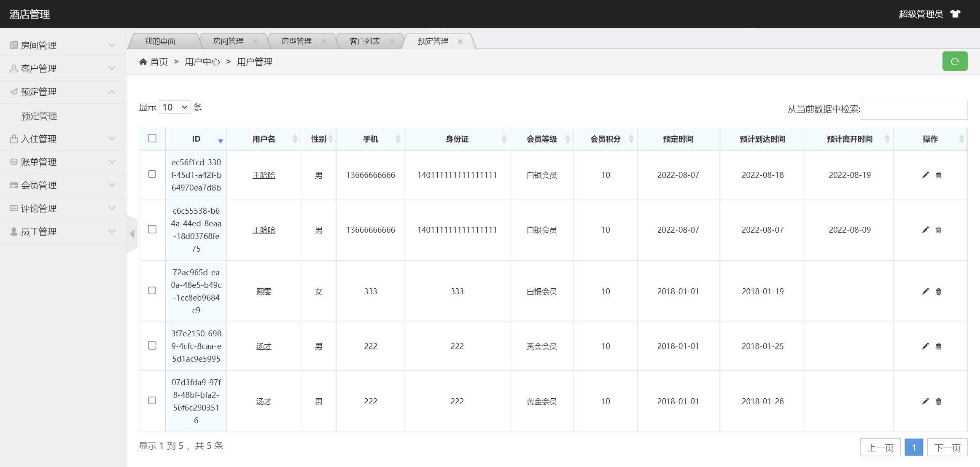Image resolution: width=980 pixels, height=467 pixels.
Task: Click the home icon in breadcrumb
Action: [x=143, y=62]
